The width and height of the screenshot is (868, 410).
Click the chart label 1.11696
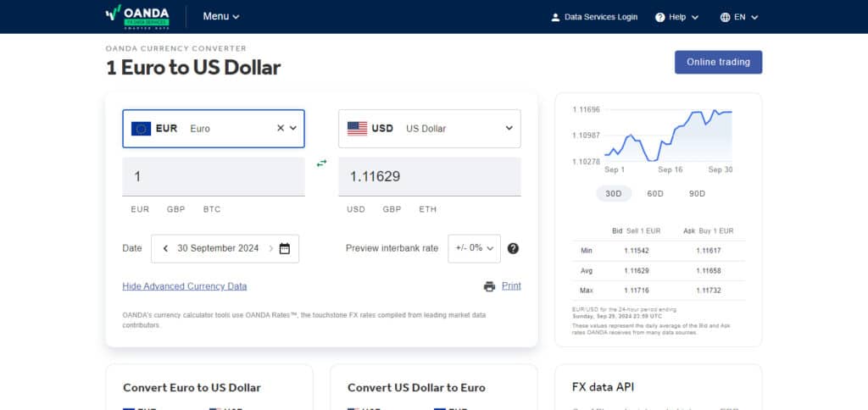point(587,109)
